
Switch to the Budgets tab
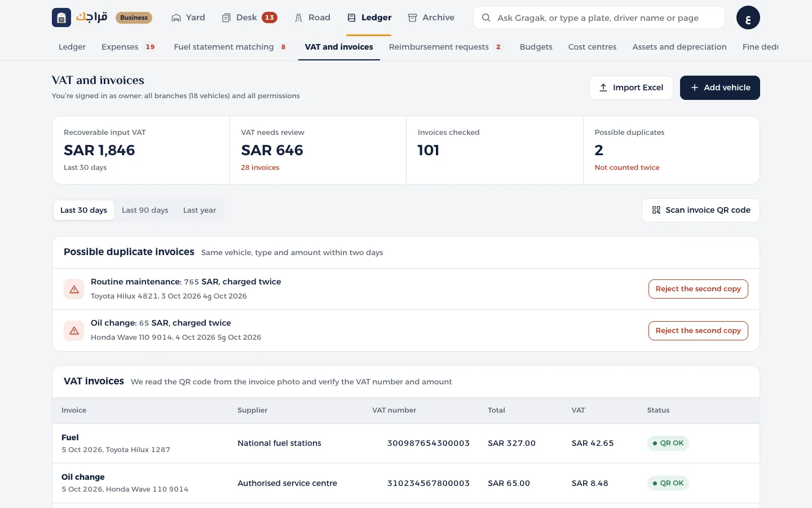coord(536,47)
